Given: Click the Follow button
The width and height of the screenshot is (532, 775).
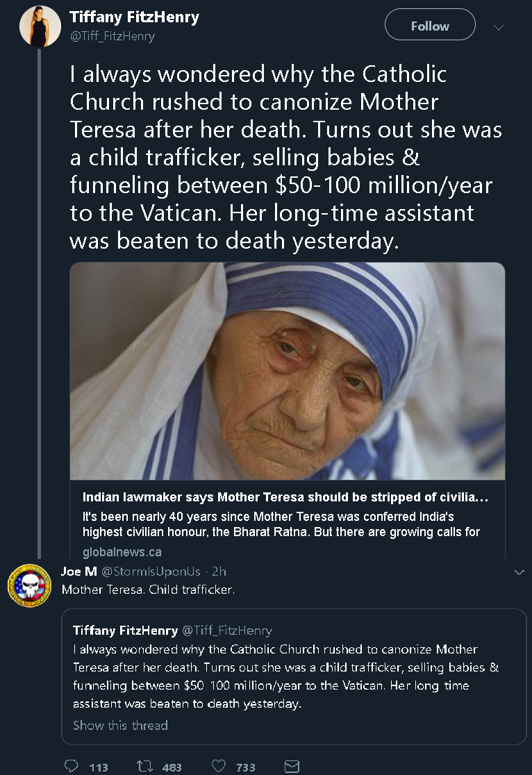Looking at the screenshot, I should tap(430, 26).
